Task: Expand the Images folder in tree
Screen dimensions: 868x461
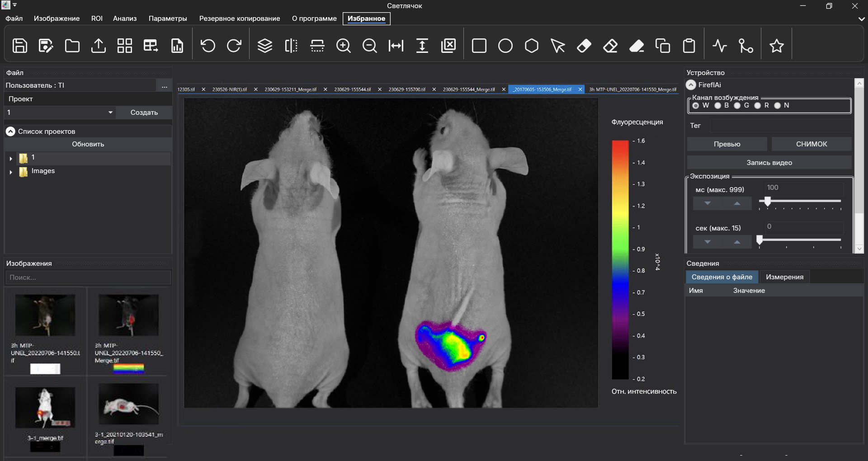Action: 11,172
